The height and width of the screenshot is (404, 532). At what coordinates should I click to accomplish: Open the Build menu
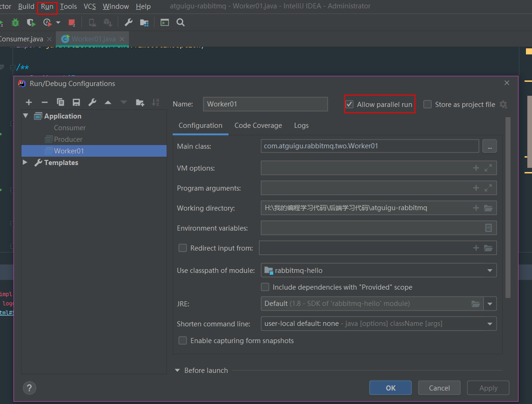point(26,7)
